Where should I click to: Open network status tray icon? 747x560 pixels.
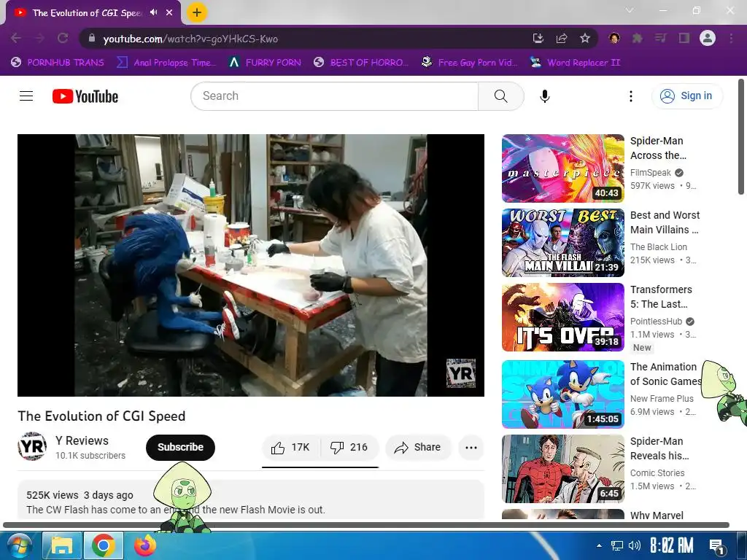point(617,545)
